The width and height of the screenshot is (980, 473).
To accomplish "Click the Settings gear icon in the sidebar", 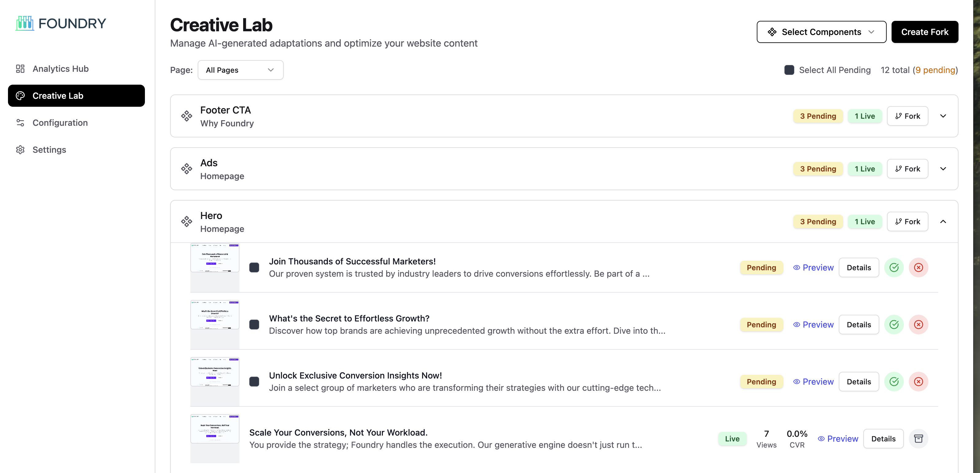I will coord(20,150).
